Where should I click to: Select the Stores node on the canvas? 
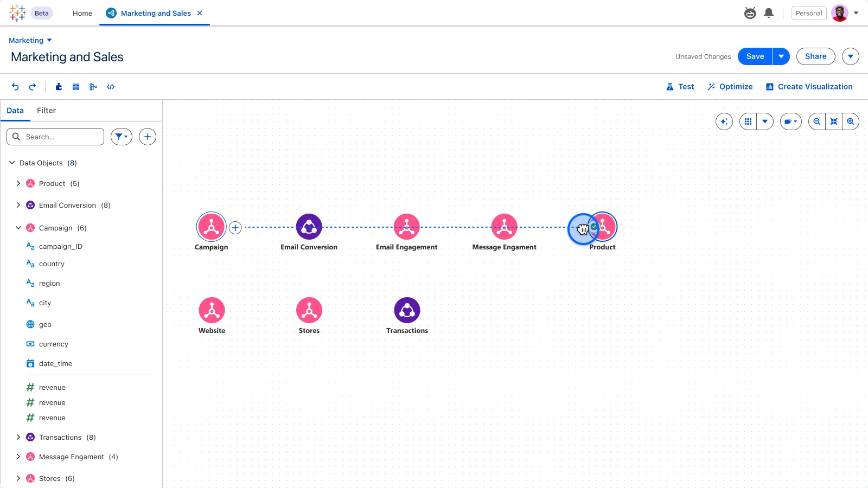click(x=309, y=310)
